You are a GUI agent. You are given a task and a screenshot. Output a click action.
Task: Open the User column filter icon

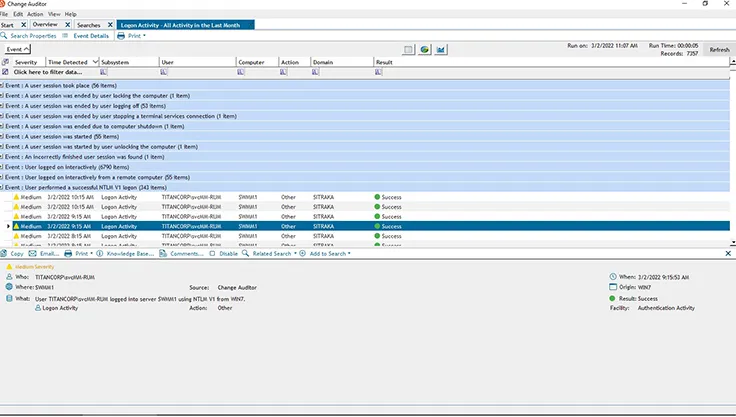pos(163,72)
